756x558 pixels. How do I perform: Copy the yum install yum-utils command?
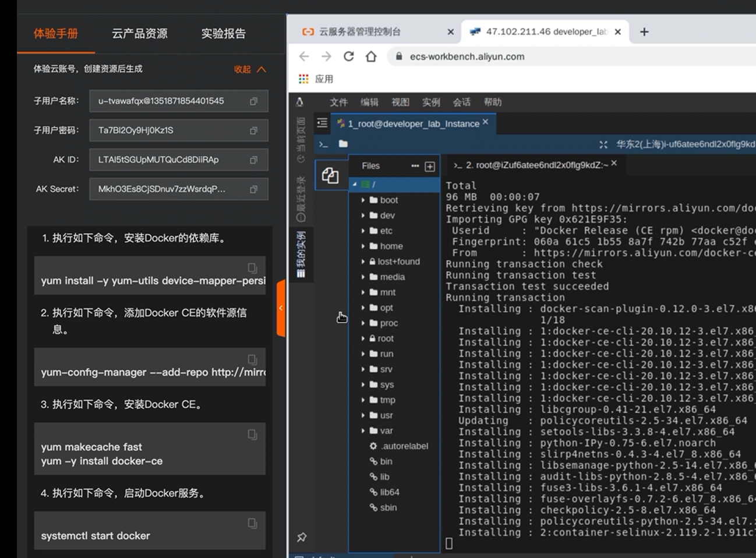coord(252,268)
